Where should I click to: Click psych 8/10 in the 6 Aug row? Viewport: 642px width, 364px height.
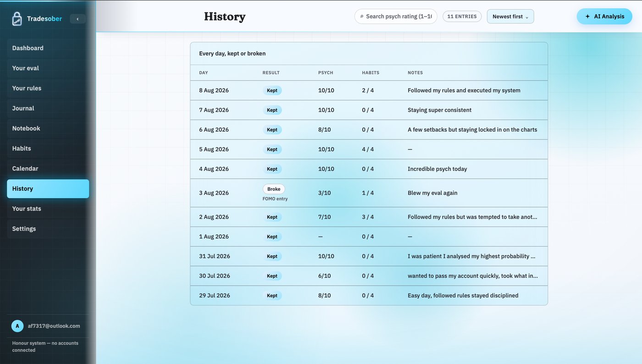pyautogui.click(x=325, y=130)
